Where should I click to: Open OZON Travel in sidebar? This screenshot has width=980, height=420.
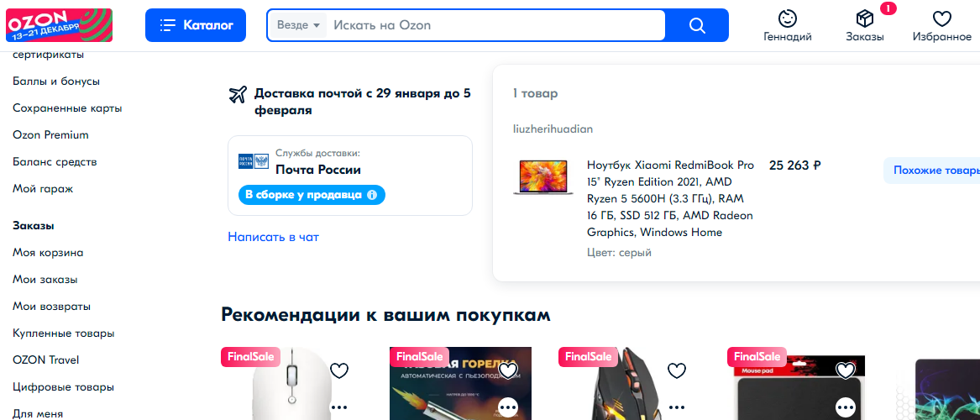click(45, 360)
